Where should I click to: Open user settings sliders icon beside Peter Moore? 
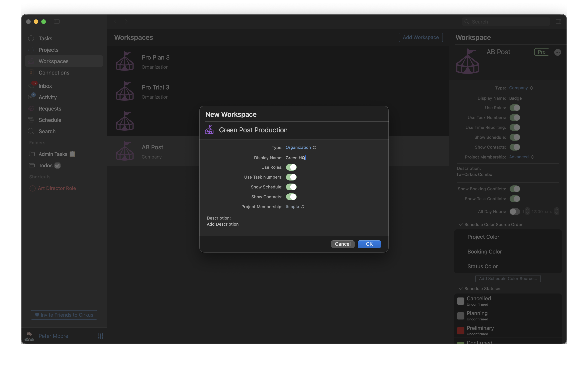(100, 336)
